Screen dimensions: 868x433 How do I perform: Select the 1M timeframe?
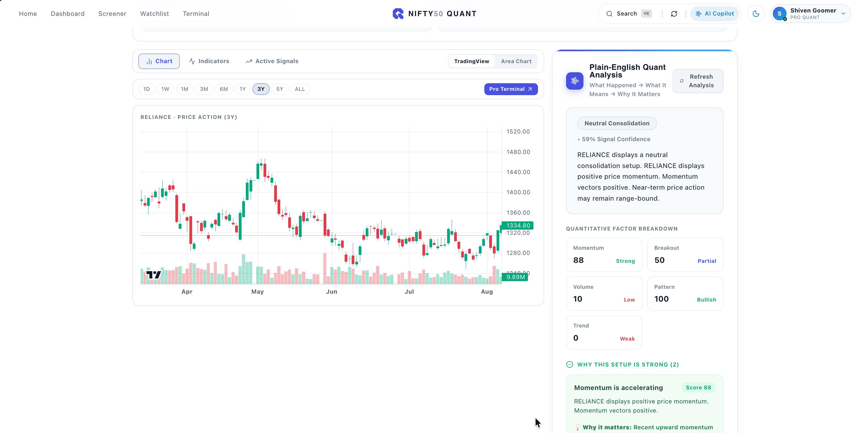point(184,89)
